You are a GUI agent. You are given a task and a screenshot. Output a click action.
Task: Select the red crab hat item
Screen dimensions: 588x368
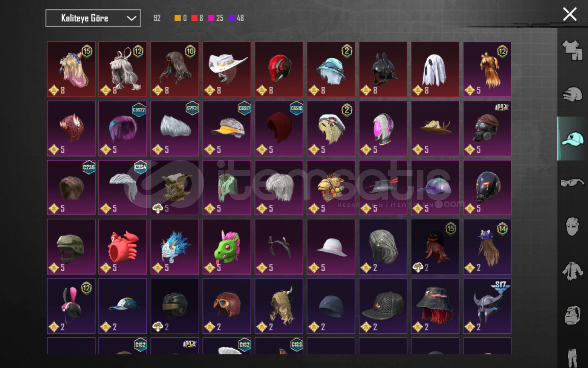click(123, 246)
